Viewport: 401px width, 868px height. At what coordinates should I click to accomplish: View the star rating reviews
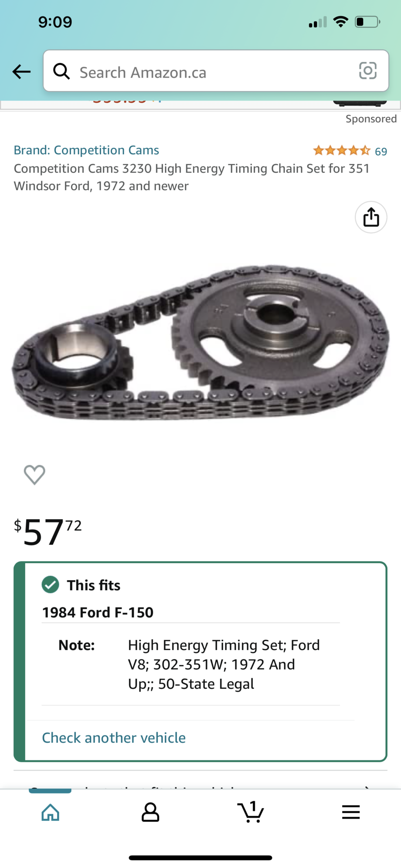(x=342, y=151)
